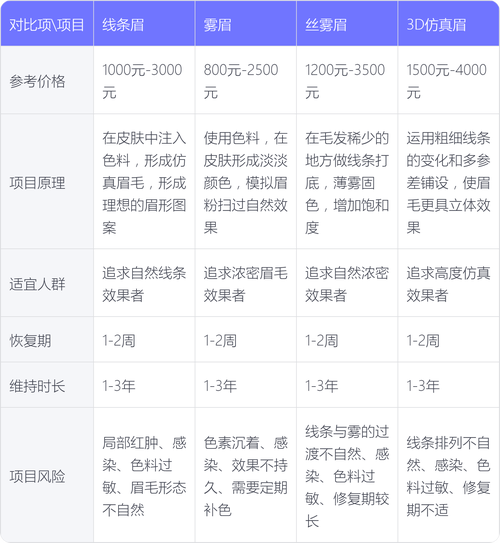
Task: Click the risk cell starting 色素沉着
Action: pyautogui.click(x=245, y=475)
